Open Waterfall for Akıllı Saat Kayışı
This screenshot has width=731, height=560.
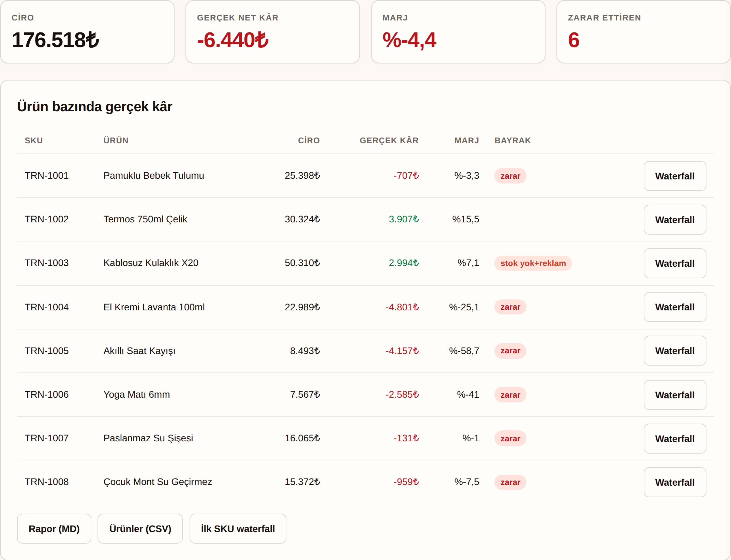click(x=675, y=351)
